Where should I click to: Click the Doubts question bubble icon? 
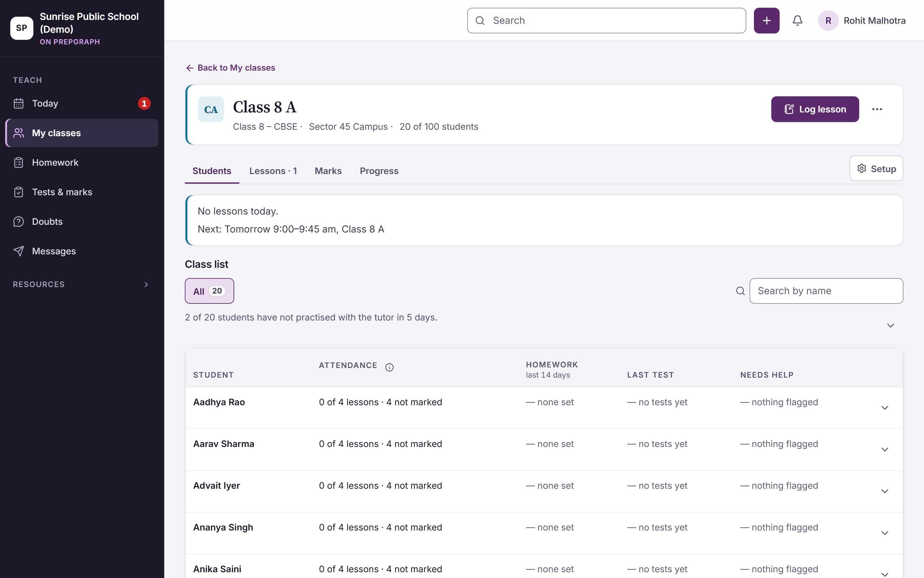[x=19, y=221]
